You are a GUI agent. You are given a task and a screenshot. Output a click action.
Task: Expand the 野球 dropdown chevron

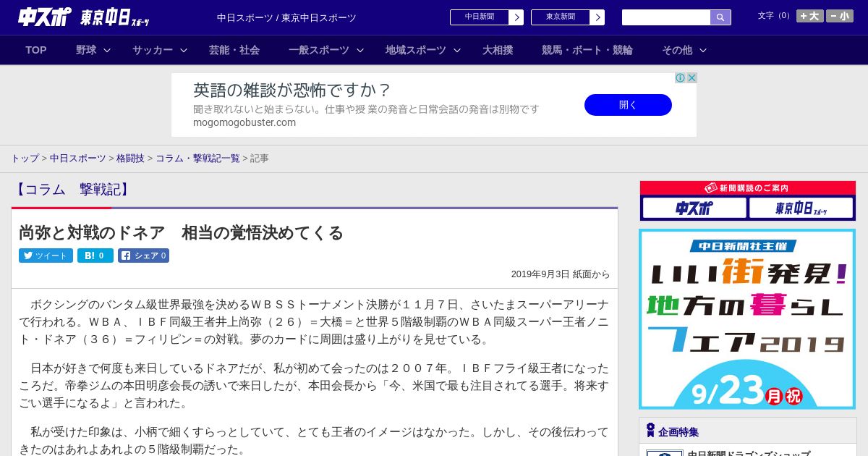pyautogui.click(x=107, y=50)
